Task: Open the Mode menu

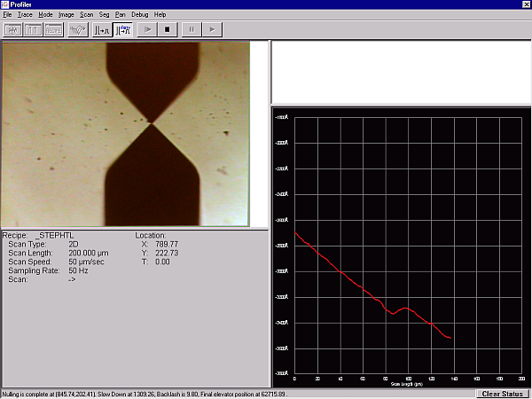Action: pyautogui.click(x=45, y=15)
